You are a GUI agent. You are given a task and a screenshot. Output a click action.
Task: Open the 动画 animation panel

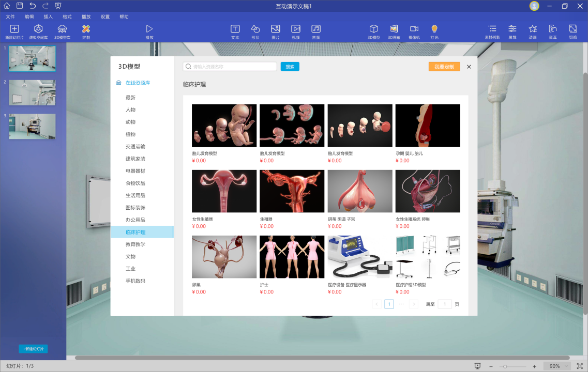pos(532,32)
